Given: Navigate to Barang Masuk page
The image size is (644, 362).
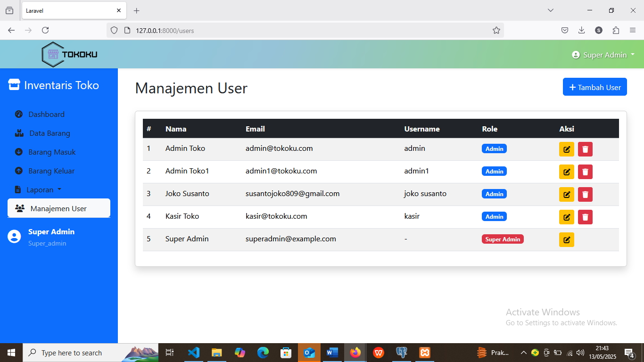Looking at the screenshot, I should tap(52, 152).
